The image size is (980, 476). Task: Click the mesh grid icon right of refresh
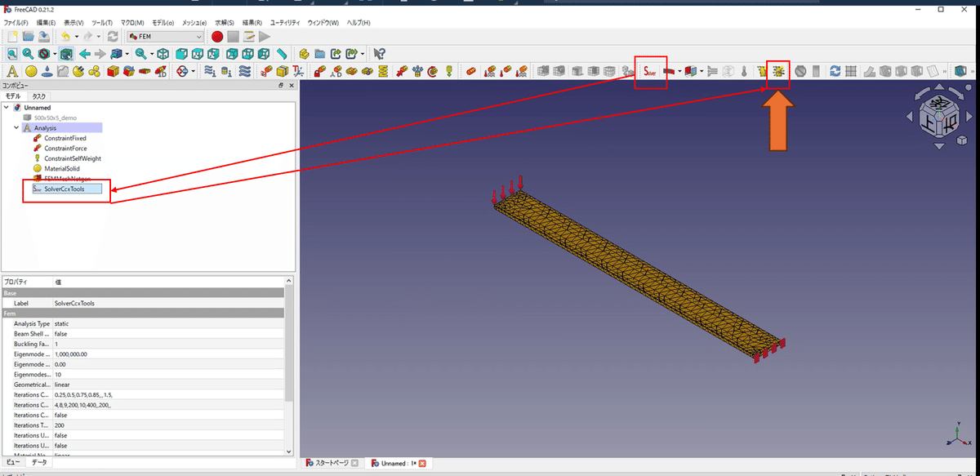pyautogui.click(x=850, y=71)
